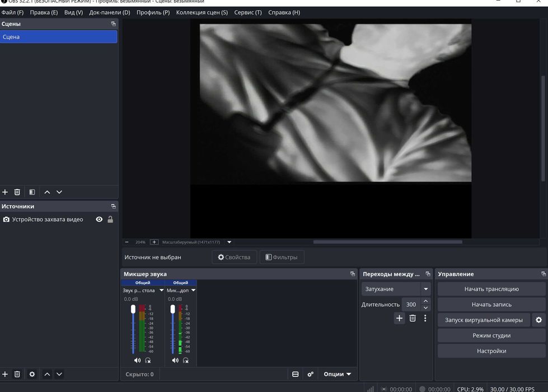Viewport: 548px width, 392px height.
Task: Move source up in Sources toolbar
Action: tap(47, 374)
